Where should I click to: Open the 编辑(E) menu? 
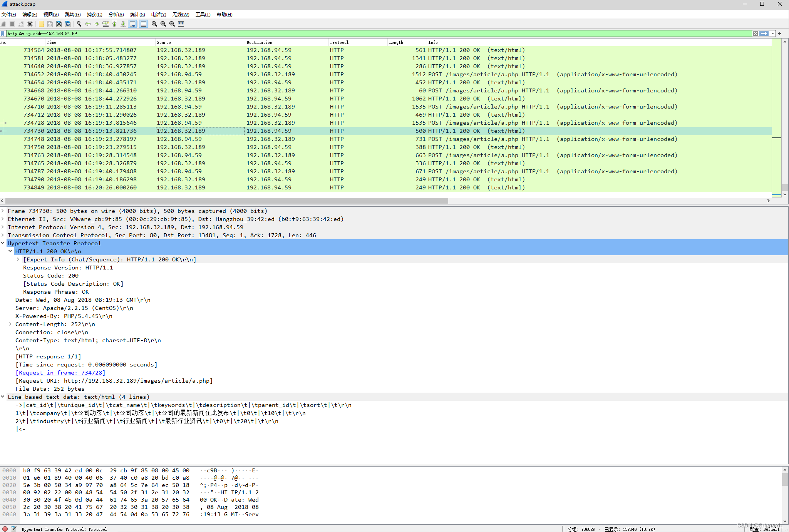pos(30,15)
